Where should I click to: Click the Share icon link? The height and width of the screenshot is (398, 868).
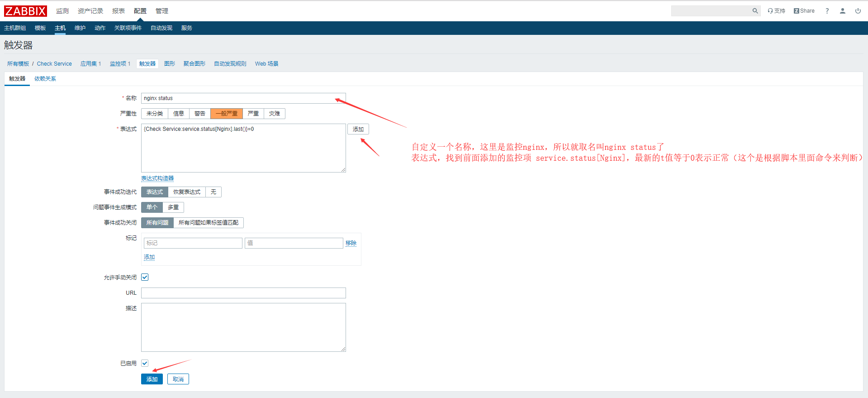coord(804,11)
